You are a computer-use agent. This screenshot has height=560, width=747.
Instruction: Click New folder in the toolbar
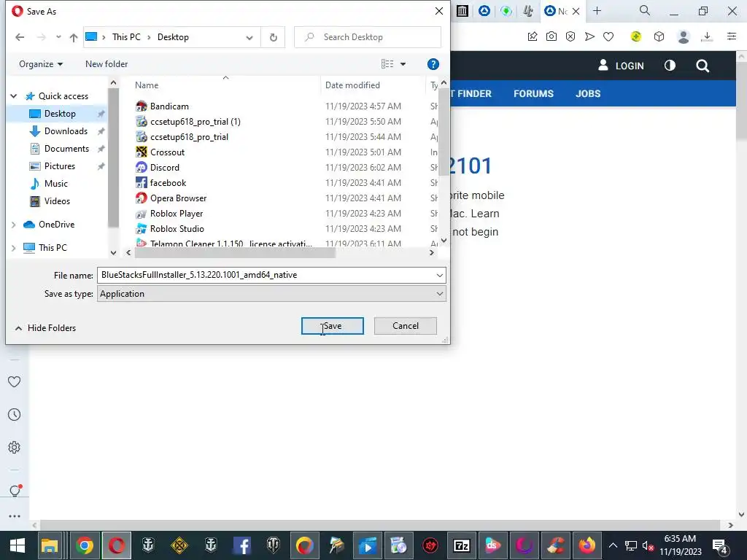tap(107, 64)
